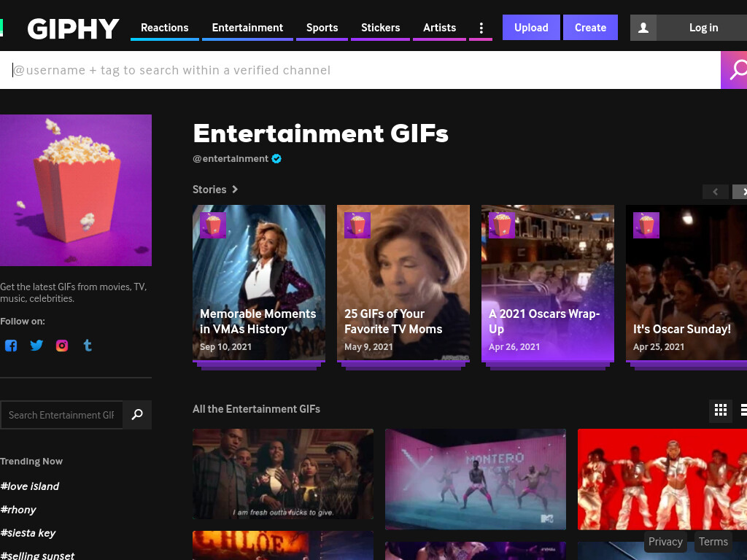Viewport: 747px width, 560px height.
Task: Open the 'fresh outta' subtitle GIF
Action: point(283,474)
